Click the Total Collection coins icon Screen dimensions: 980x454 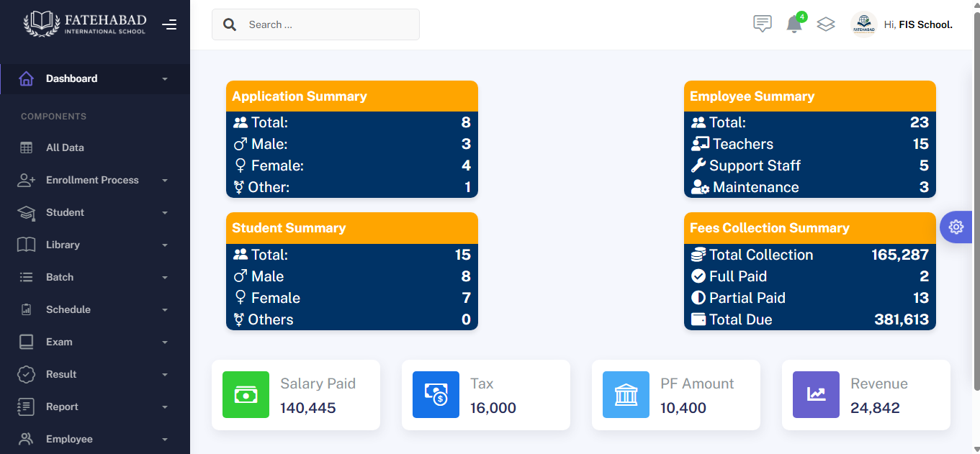[698, 255]
